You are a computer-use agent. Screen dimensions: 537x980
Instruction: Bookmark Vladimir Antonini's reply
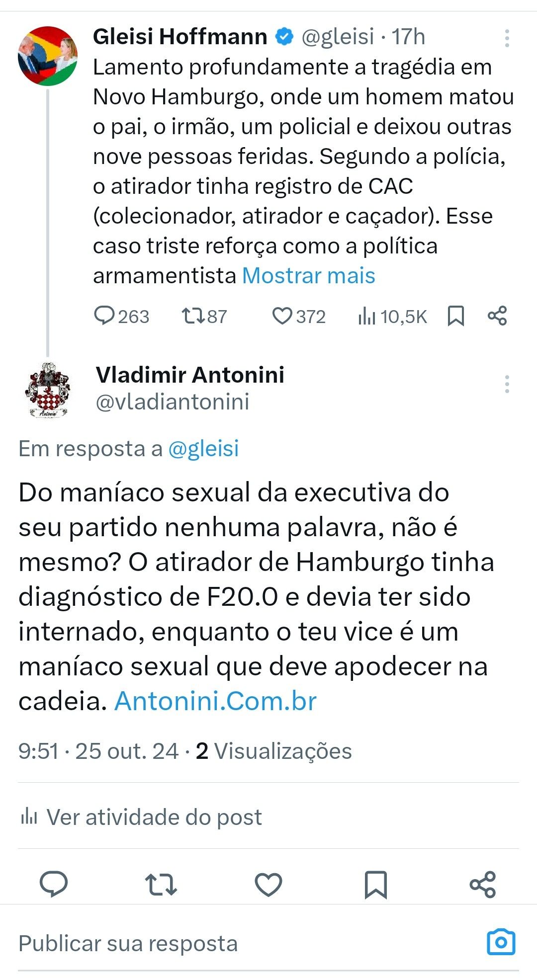click(x=375, y=885)
